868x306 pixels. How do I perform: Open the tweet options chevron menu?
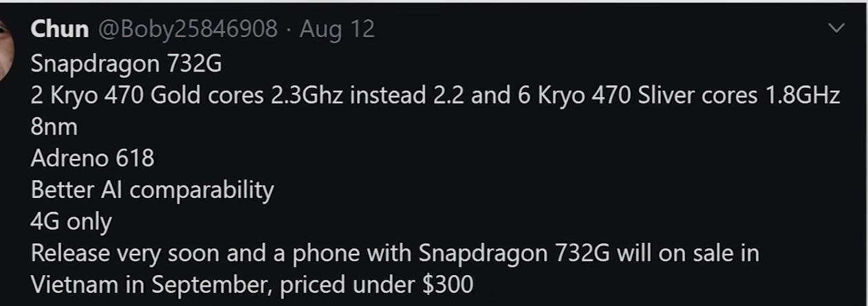pos(836,28)
